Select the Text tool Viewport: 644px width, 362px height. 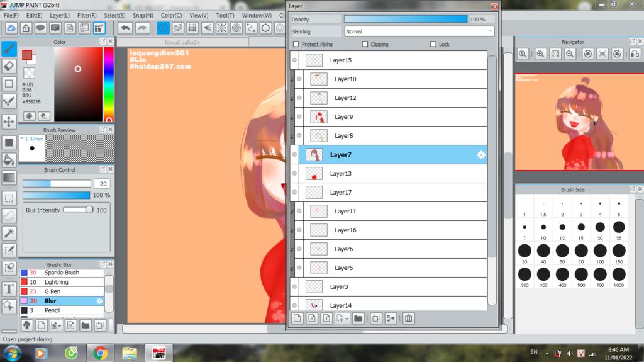pos(9,289)
